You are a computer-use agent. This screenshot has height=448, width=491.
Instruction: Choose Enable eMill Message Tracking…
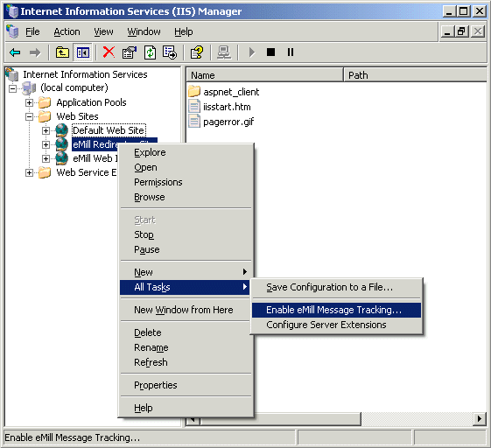click(x=337, y=310)
